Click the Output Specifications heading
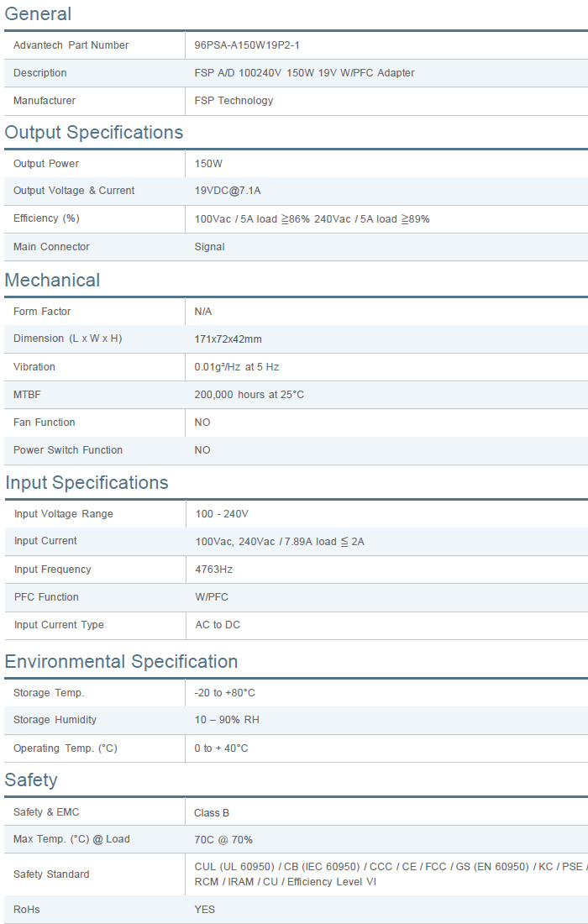588x924 pixels. tap(94, 133)
